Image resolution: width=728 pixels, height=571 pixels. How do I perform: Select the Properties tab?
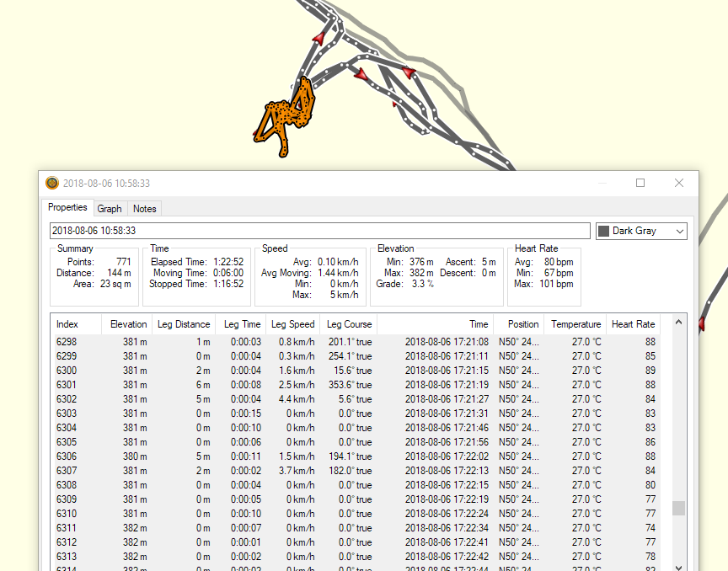coord(67,207)
